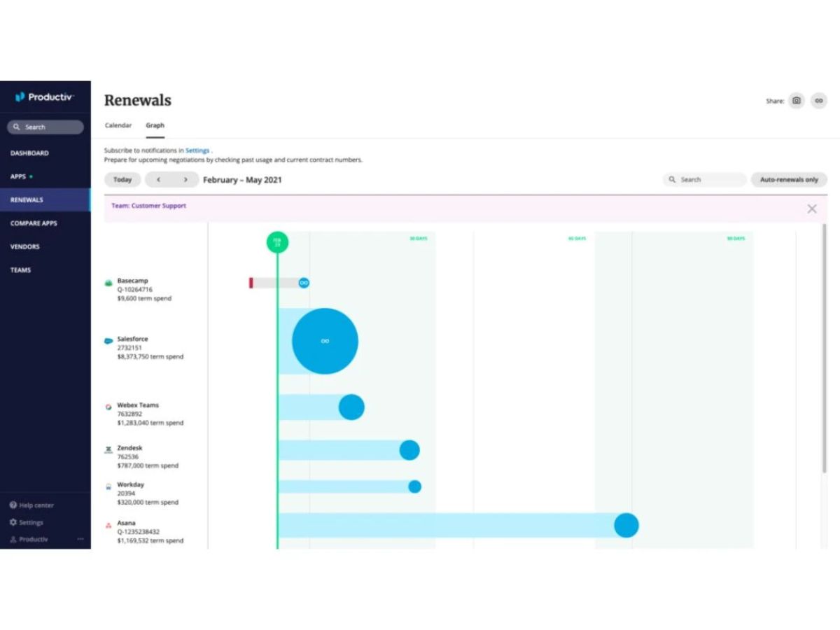Viewport: 840px width, 630px height.
Task: Go to previous period with left chevron
Action: (x=158, y=180)
